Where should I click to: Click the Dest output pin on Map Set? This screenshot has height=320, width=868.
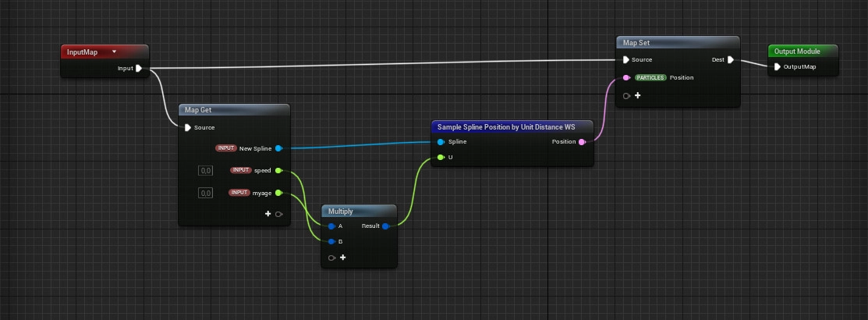[730, 59]
